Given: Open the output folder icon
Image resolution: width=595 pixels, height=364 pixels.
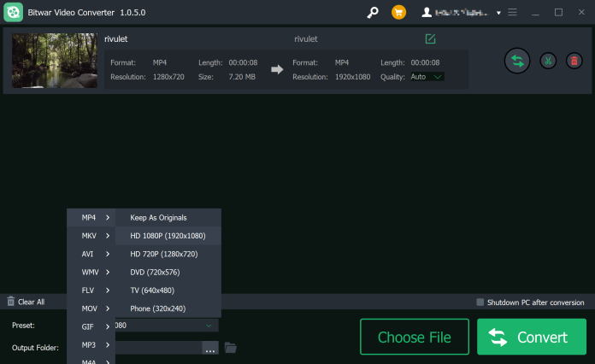Looking at the screenshot, I should click(x=230, y=348).
